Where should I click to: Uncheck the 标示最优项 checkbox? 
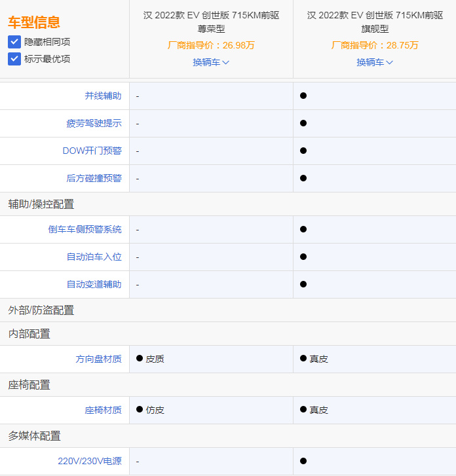[14, 59]
